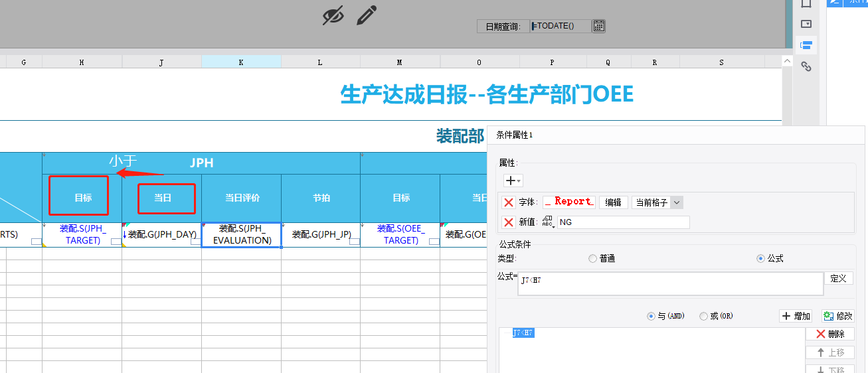Select the 公式 type radio button
Image resolution: width=868 pixels, height=373 pixels.
[x=760, y=259]
